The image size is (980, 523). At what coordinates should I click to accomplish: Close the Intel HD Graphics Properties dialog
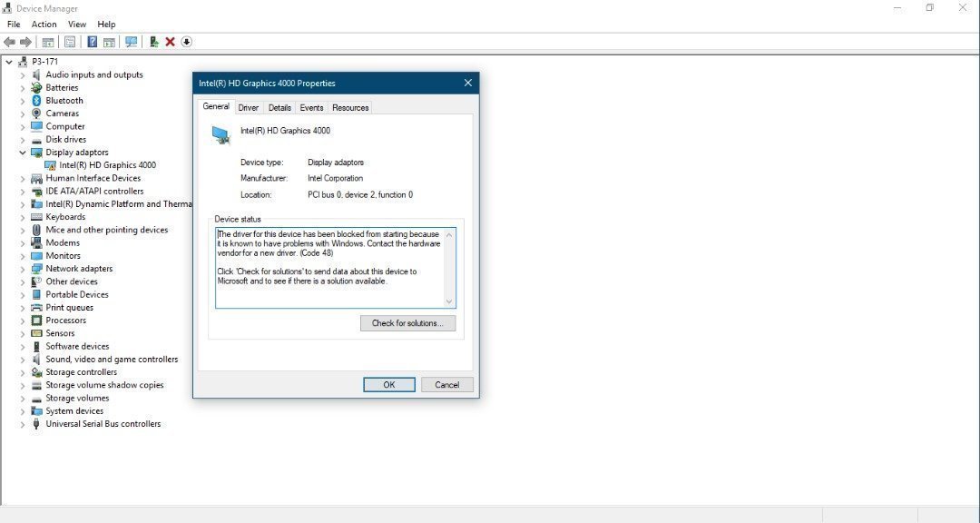[x=467, y=83]
